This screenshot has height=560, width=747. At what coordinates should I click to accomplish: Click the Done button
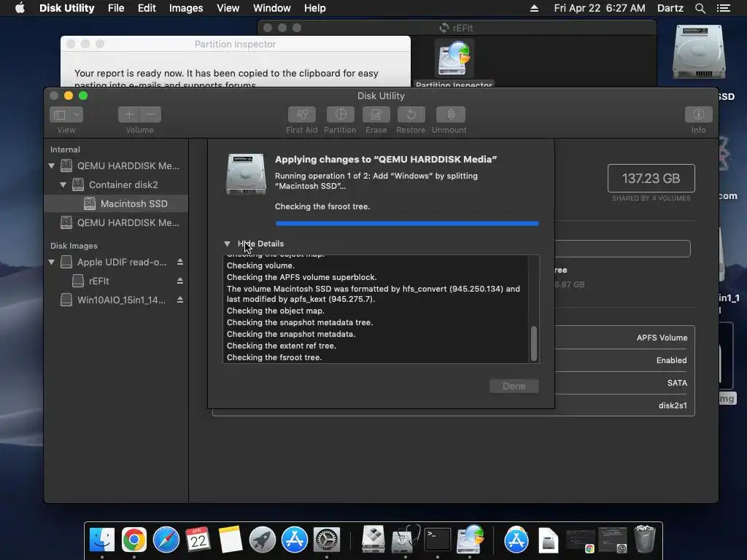pos(514,386)
